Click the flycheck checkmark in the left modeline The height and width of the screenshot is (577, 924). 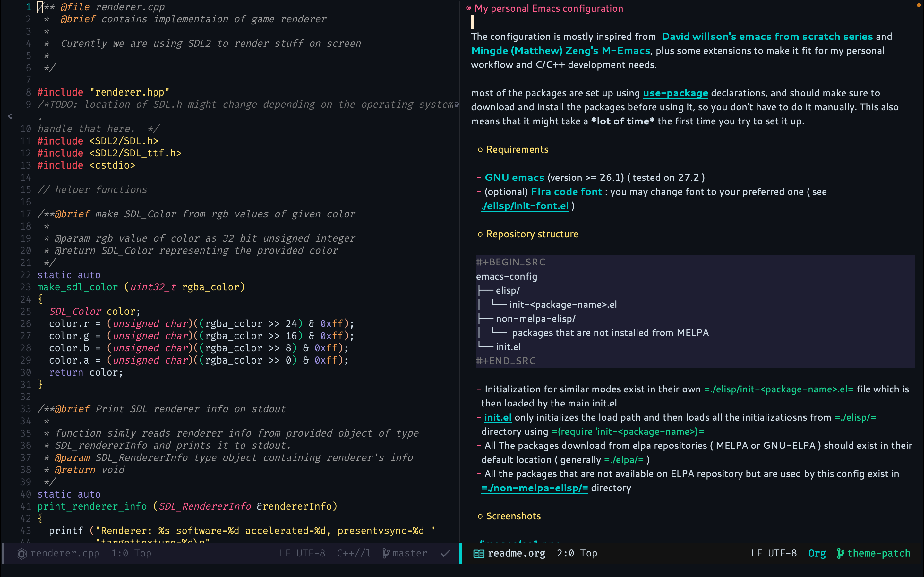point(445,553)
